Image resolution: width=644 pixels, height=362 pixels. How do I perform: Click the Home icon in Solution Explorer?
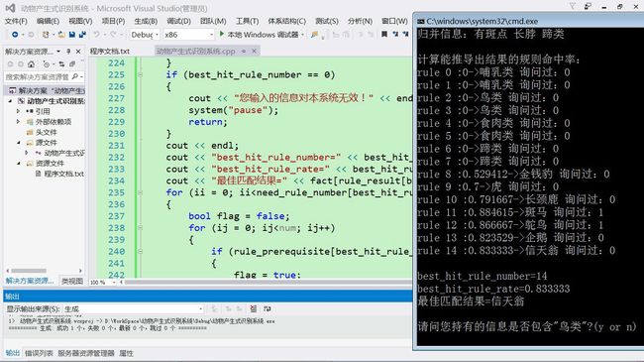(x=32, y=64)
